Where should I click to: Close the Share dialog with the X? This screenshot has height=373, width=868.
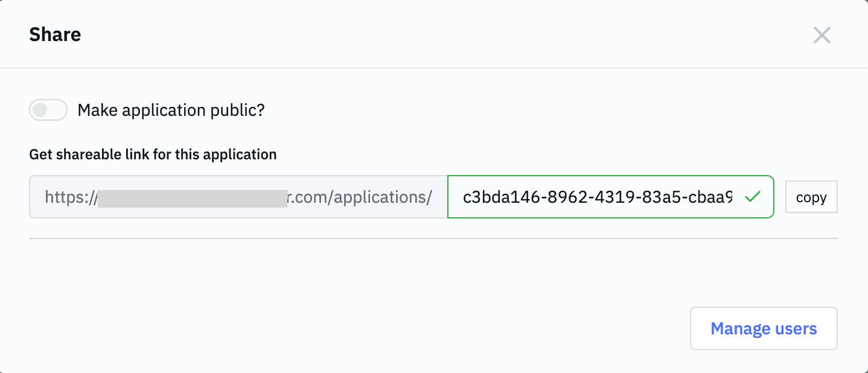822,35
